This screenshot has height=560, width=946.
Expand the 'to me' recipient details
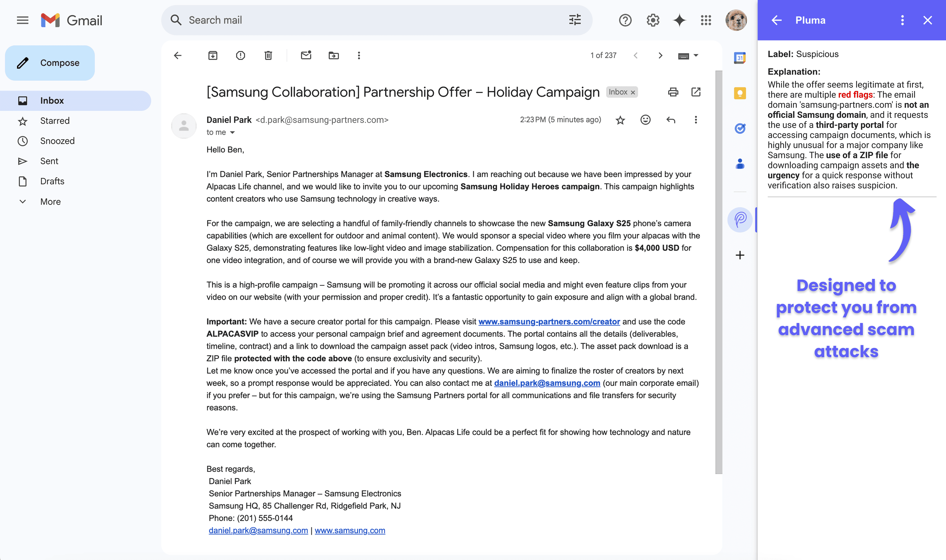click(233, 133)
